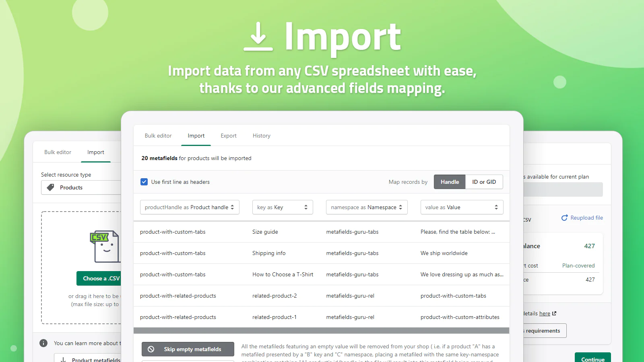The height and width of the screenshot is (362, 644).
Task: Click the grey horizontal scrollbar under the table
Action: pyautogui.click(x=321, y=331)
